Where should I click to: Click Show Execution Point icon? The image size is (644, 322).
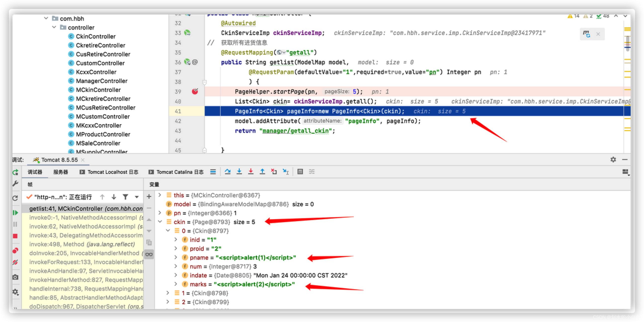213,171
